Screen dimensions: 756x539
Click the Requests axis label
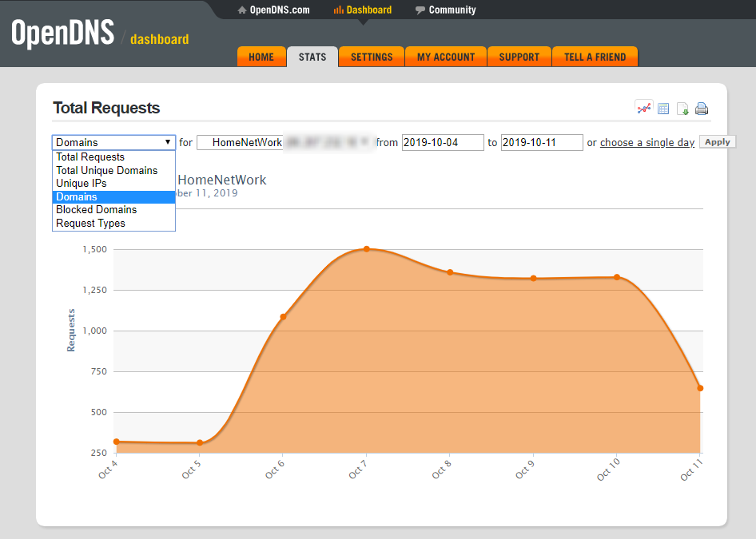(71, 331)
